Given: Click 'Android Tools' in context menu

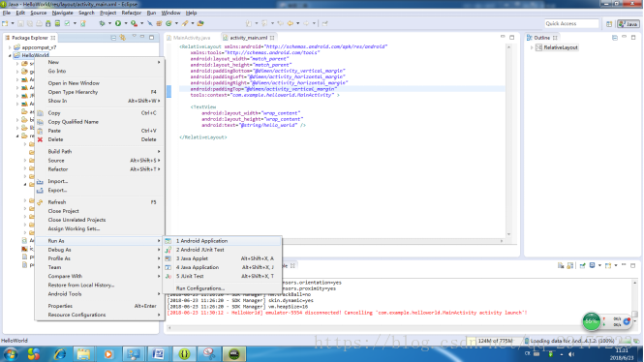Looking at the screenshot, I should 100,294.
